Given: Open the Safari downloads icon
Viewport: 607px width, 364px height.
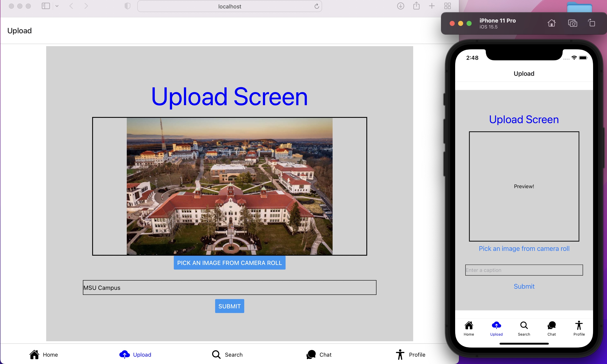Looking at the screenshot, I should point(401,6).
